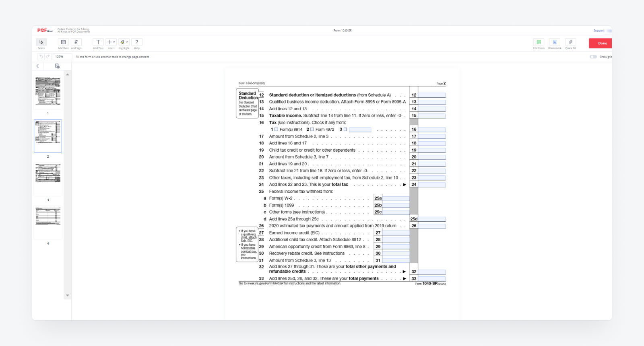This screenshot has width=644, height=346.
Task: Click the line 14 amount field
Action: coord(432,109)
